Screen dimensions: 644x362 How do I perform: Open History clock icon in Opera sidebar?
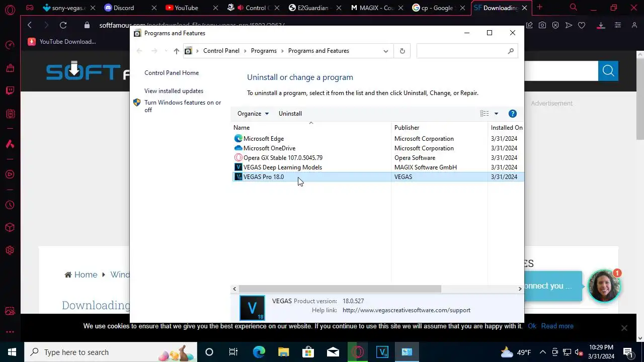pos(10,205)
